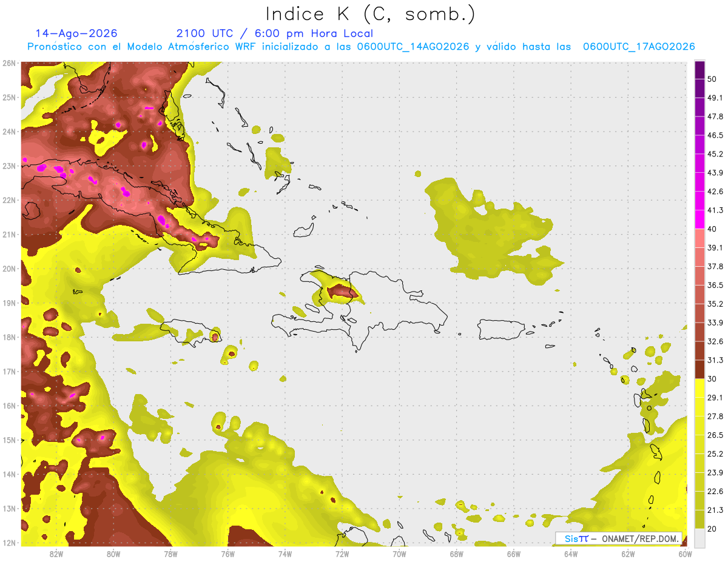Click the color scale value 20
728x562 pixels.
[x=712, y=529]
